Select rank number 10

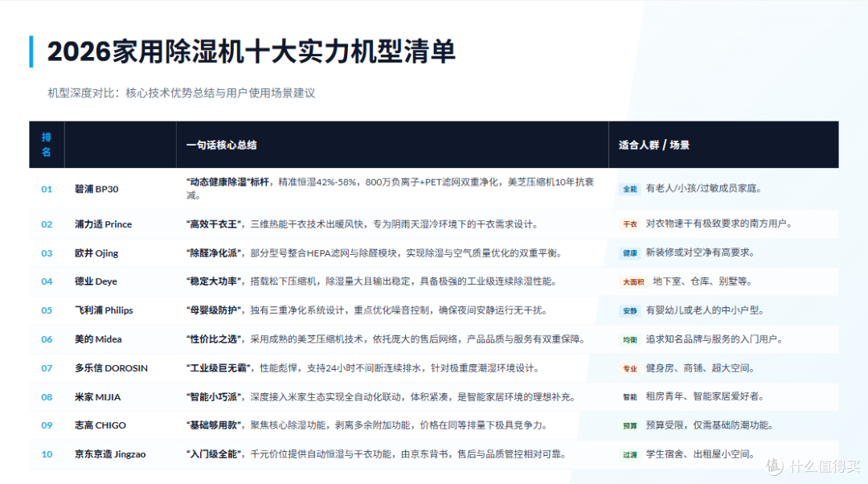(x=47, y=454)
